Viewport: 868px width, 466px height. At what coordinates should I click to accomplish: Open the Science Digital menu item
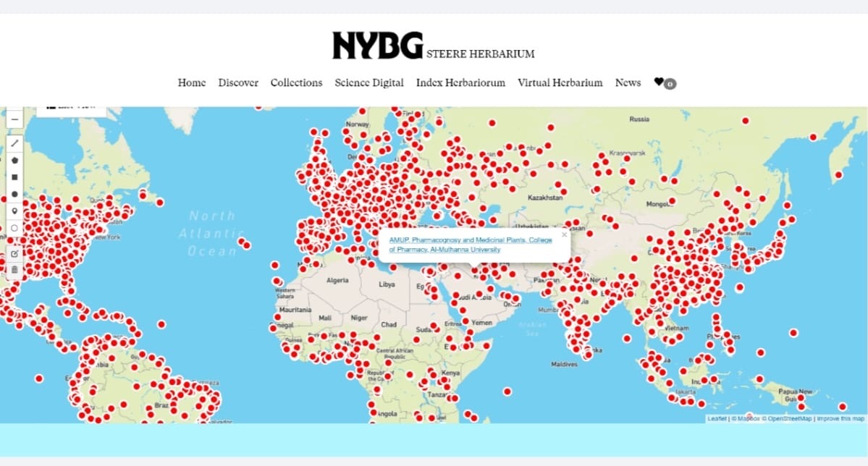(369, 82)
